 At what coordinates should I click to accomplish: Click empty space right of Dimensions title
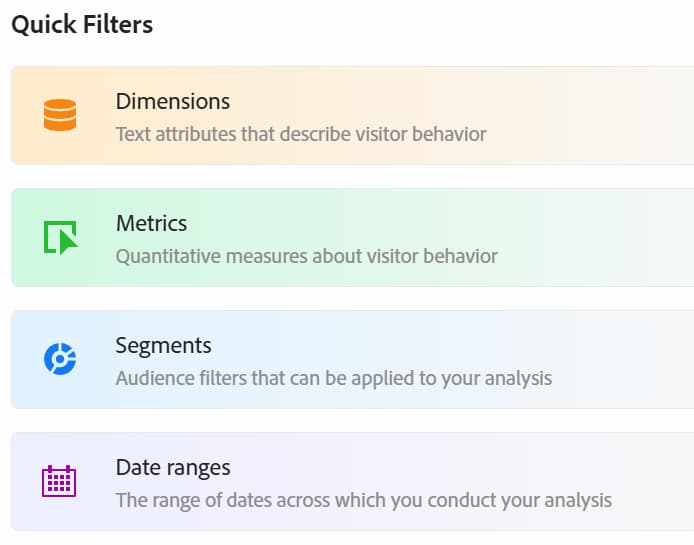click(x=450, y=101)
